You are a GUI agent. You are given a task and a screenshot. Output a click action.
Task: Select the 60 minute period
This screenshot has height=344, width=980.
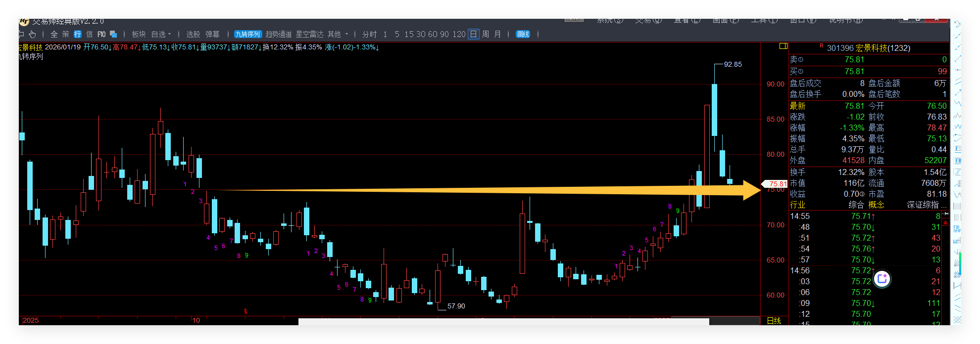coord(433,34)
